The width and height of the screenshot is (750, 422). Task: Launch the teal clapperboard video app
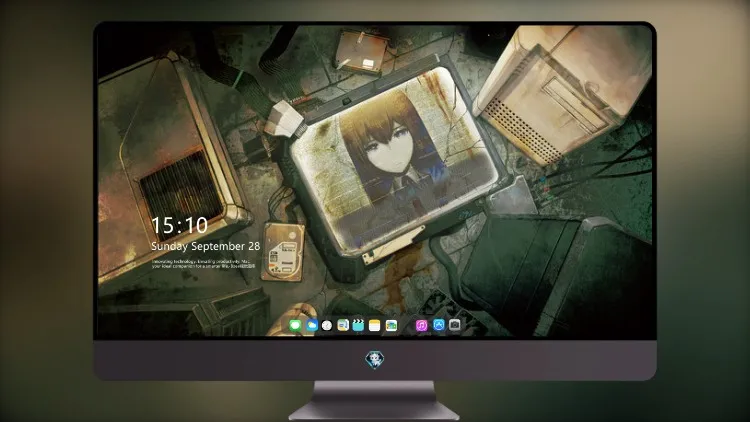click(358, 326)
